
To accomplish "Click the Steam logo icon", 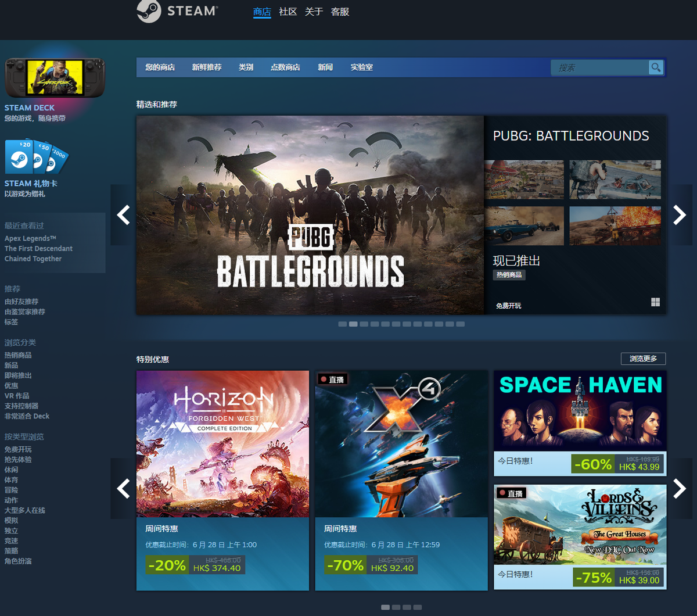I will click(x=148, y=12).
